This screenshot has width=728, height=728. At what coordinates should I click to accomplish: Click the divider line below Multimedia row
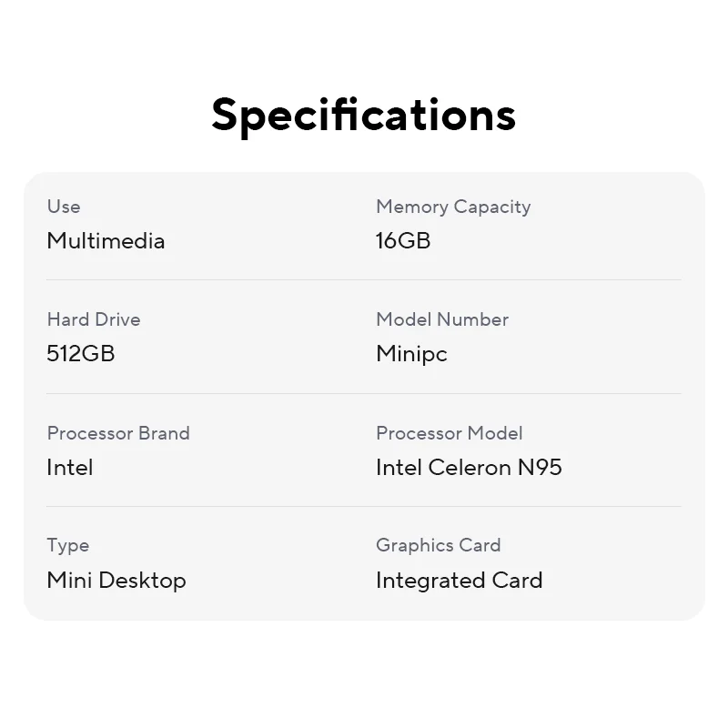coord(364,279)
